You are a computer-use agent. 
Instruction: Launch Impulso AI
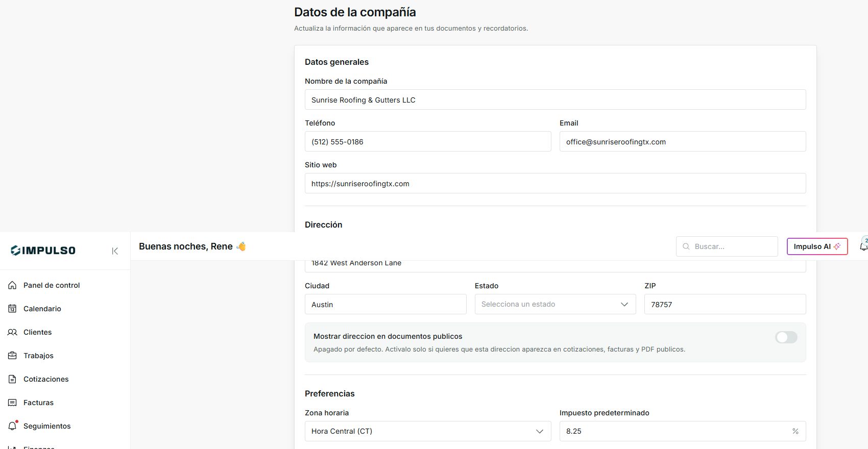tap(817, 246)
